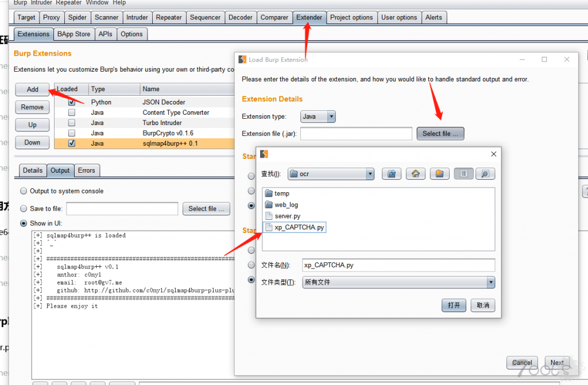Select the xp_CAPTCHA.py file
Viewport: 588px width, 385px height.
click(295, 227)
